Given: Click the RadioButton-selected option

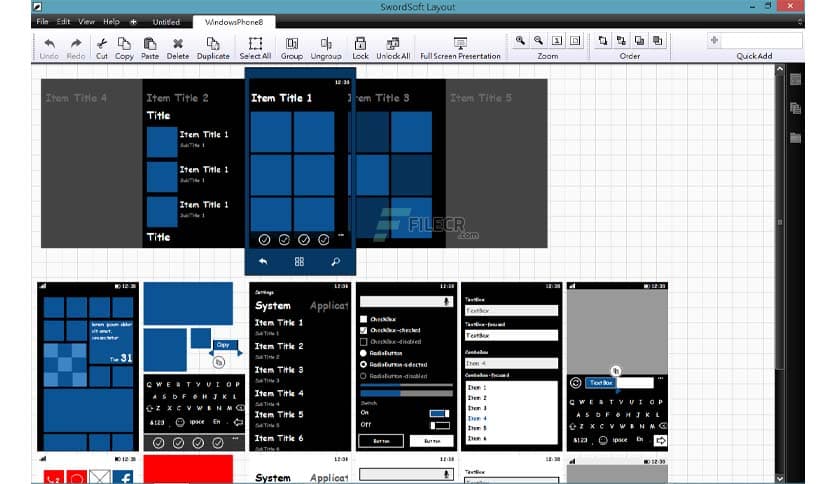Looking at the screenshot, I should click(364, 365).
